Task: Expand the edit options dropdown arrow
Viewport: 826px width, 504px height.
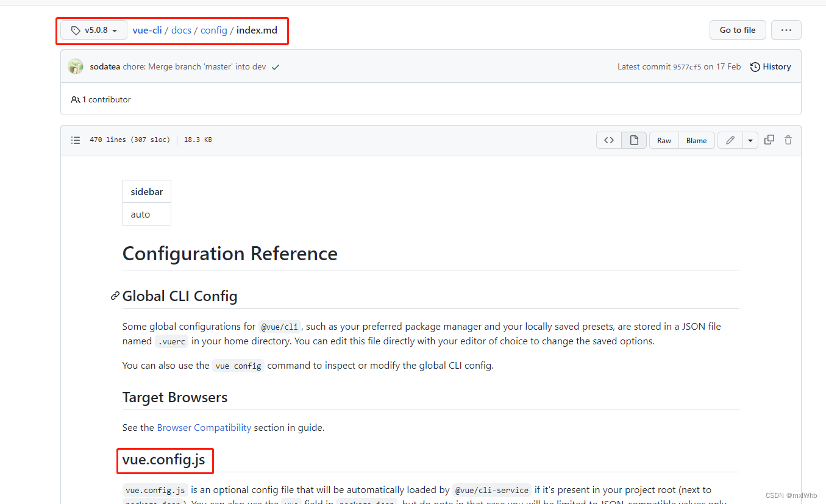Action: 750,140
